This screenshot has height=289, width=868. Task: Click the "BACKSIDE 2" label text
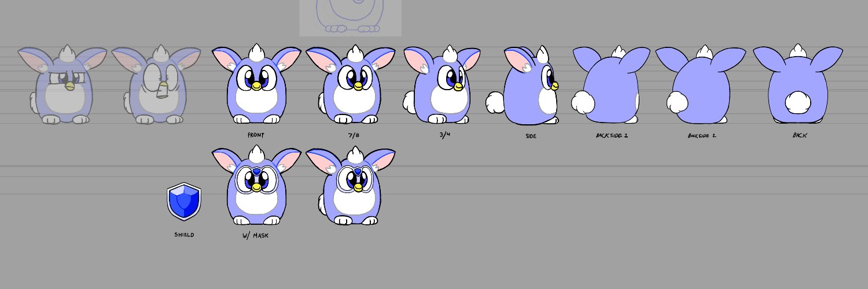[702, 135]
